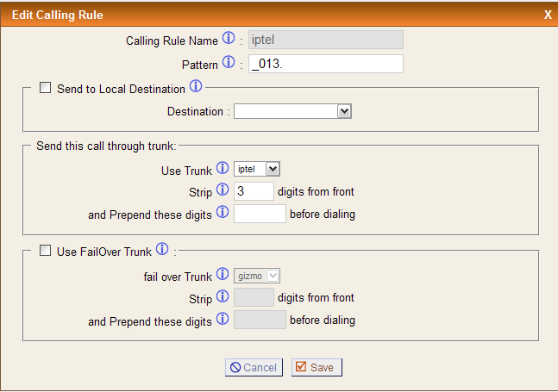The width and height of the screenshot is (558, 392).
Task: Click info icon beside Calling Rule Name
Action: tap(229, 38)
